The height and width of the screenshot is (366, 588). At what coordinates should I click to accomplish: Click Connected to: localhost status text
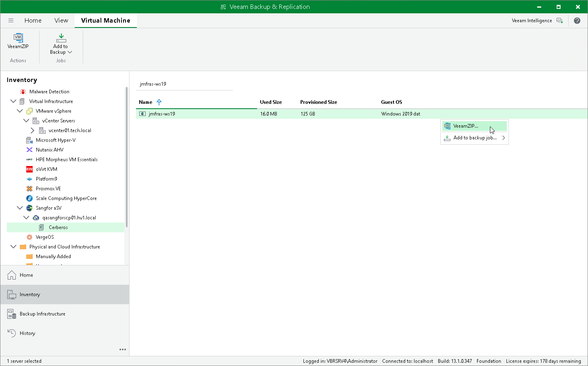click(408, 361)
